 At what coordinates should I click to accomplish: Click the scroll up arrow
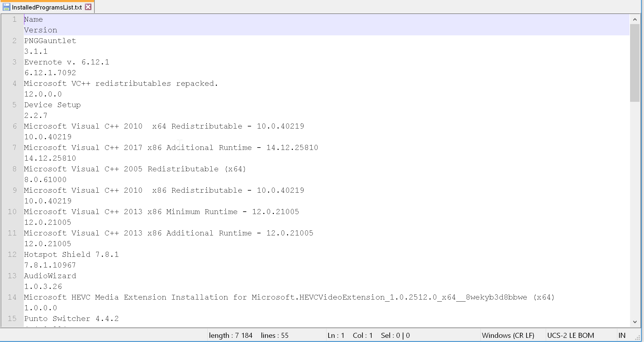pyautogui.click(x=635, y=20)
